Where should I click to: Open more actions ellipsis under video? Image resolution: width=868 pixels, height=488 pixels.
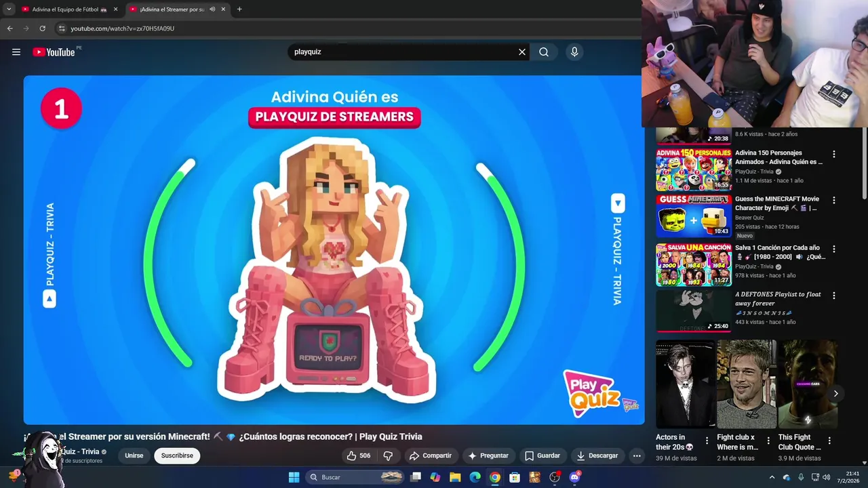pos(637,455)
